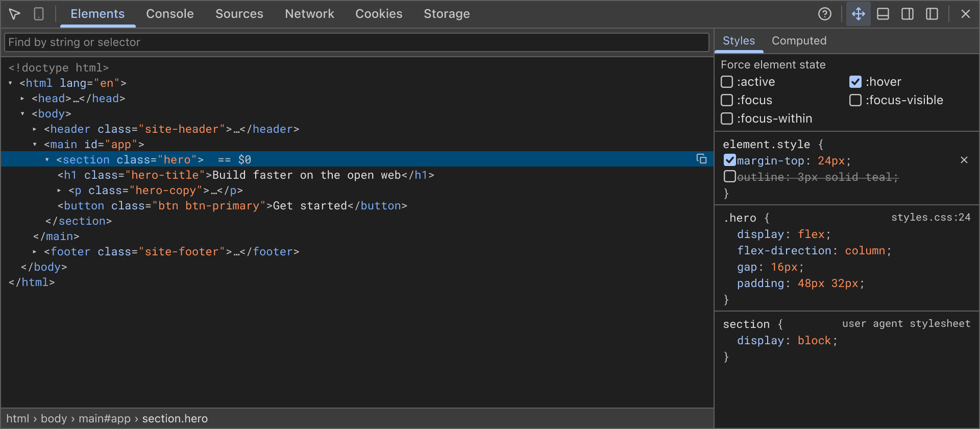Open the Cookies tab

coord(379,14)
